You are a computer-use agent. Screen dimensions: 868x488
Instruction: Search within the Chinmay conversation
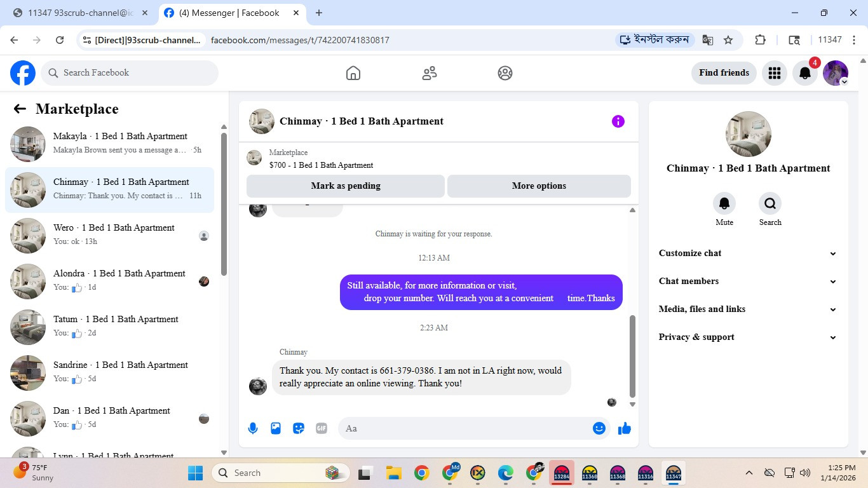[x=770, y=203]
